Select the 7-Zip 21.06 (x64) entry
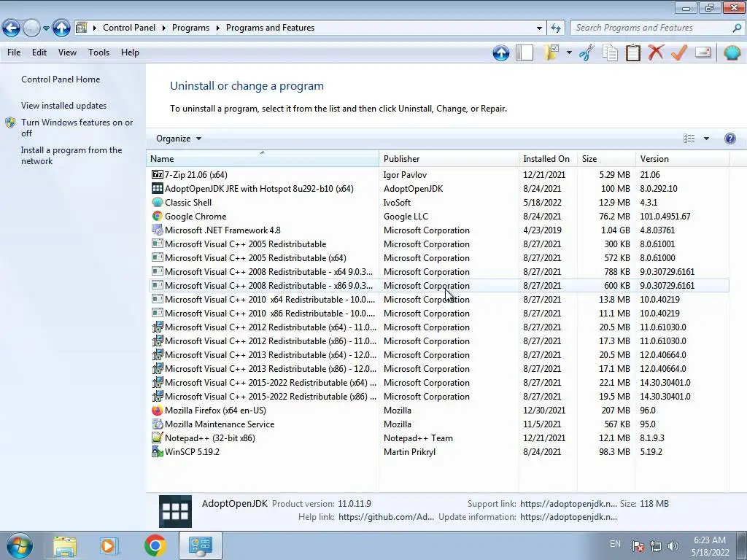The width and height of the screenshot is (747, 560). 438,175
